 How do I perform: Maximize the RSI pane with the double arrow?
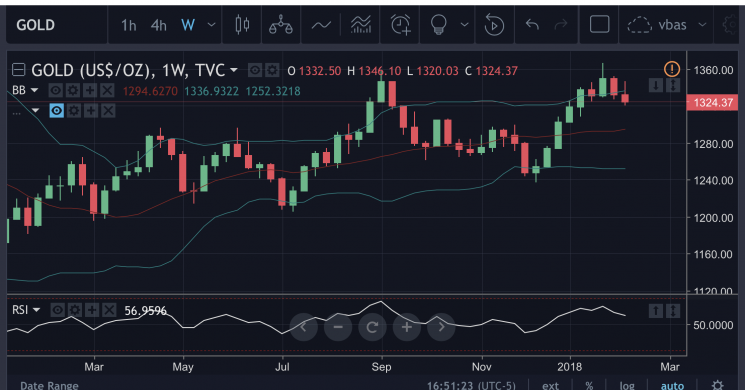[673, 311]
